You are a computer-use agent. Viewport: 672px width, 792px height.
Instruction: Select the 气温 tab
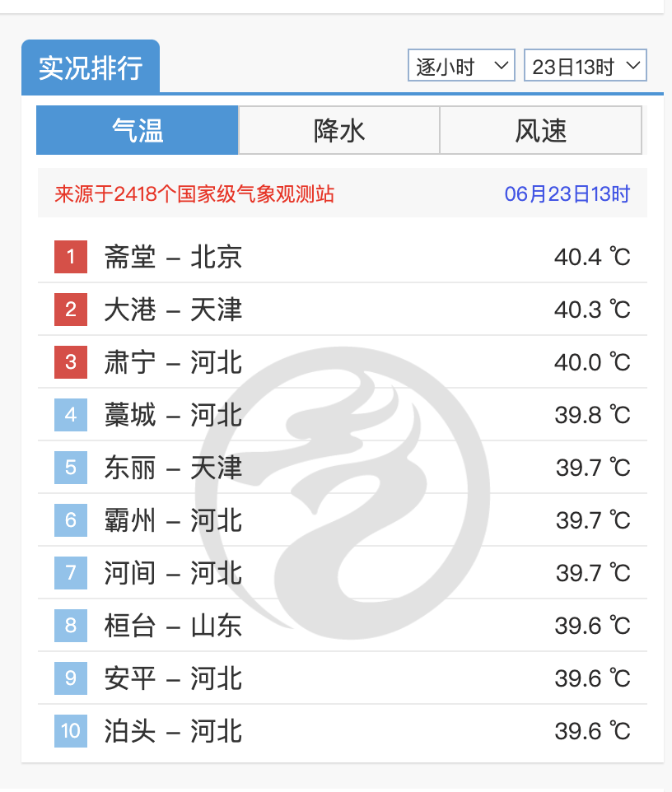point(137,129)
